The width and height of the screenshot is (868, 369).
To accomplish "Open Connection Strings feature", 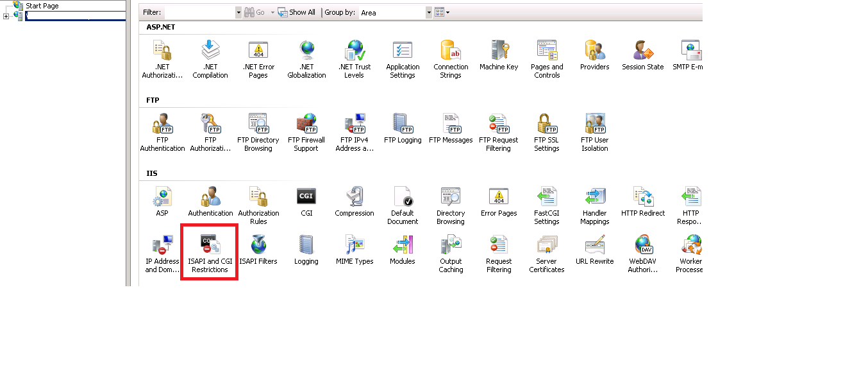I will (451, 58).
